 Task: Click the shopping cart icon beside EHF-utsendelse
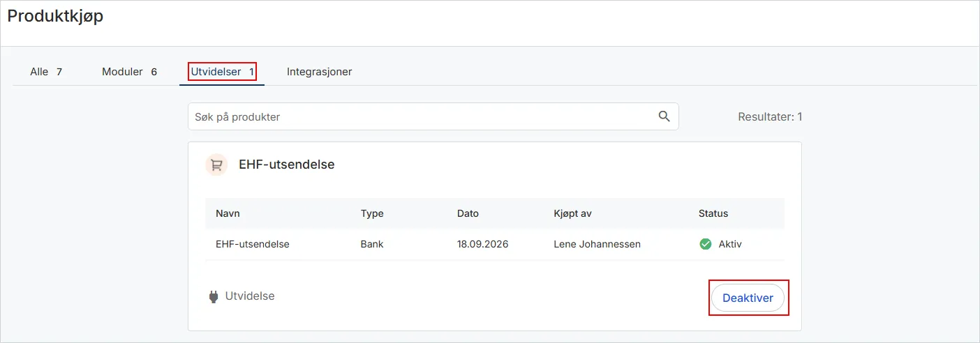point(216,165)
